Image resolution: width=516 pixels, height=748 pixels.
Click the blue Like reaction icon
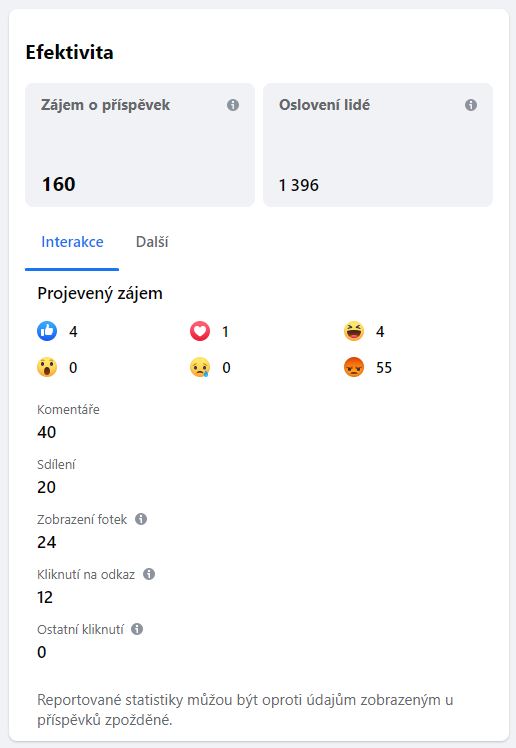pos(47,331)
